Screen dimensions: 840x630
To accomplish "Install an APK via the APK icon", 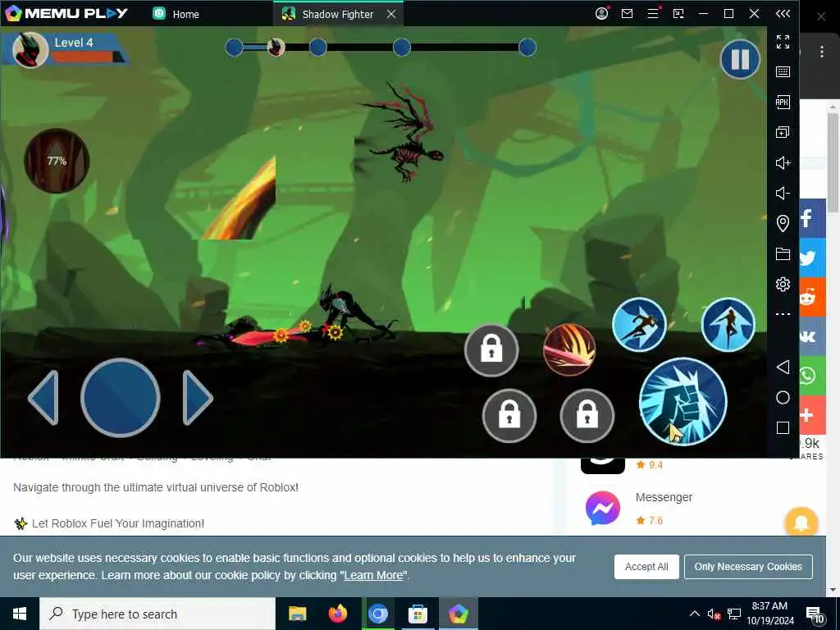I will click(783, 102).
